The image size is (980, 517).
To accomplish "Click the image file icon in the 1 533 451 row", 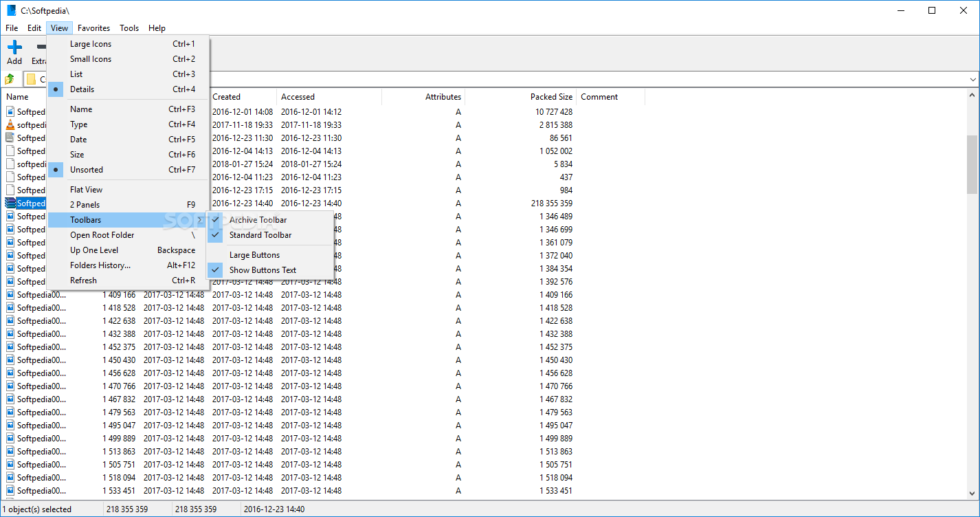I will 10,491.
